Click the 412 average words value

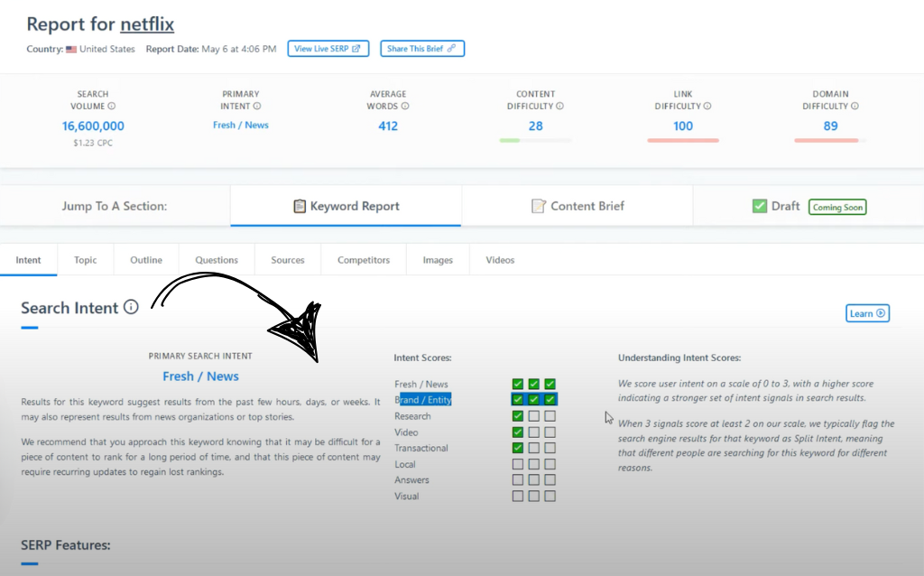[x=388, y=126]
